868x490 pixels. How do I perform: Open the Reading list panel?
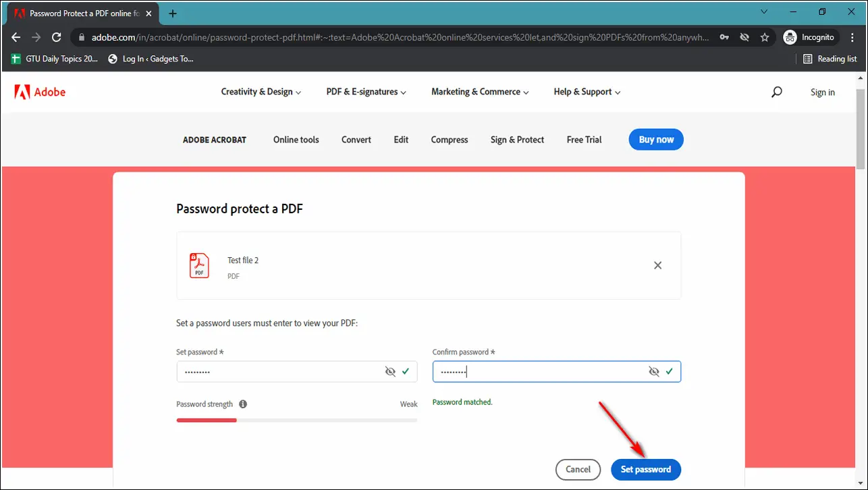point(830,59)
